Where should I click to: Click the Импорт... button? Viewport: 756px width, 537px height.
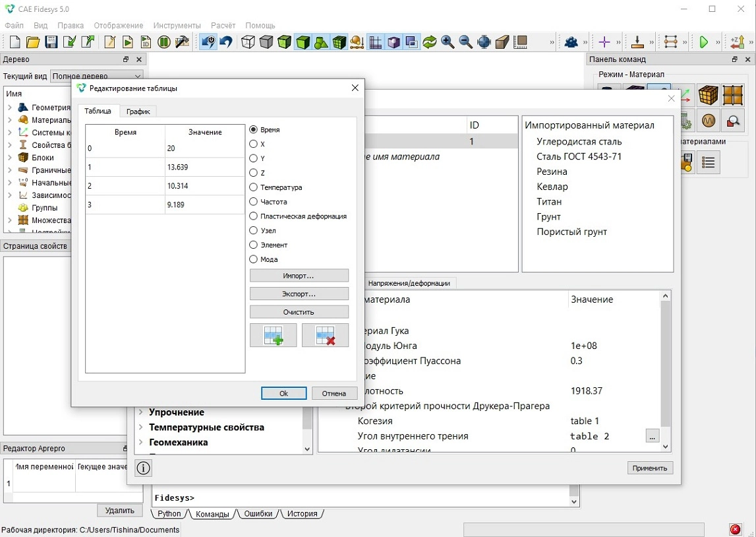pyautogui.click(x=299, y=276)
